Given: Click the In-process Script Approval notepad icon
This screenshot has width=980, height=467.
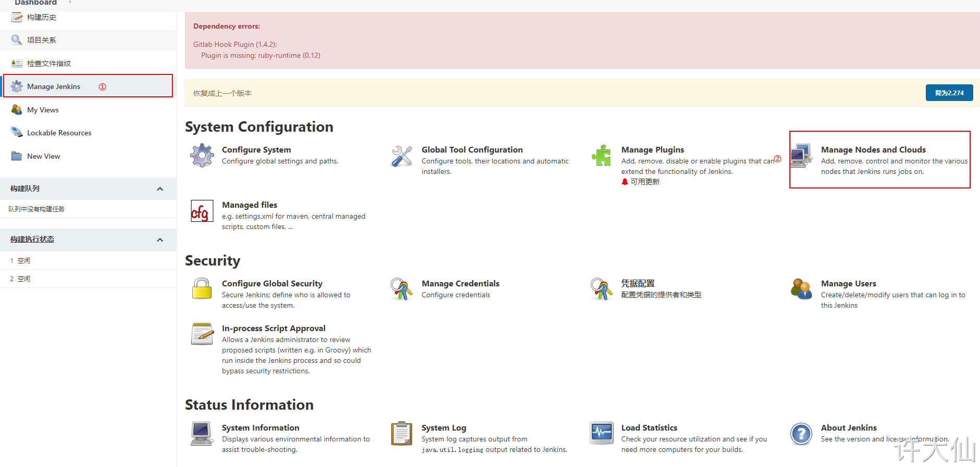Looking at the screenshot, I should point(202,334).
